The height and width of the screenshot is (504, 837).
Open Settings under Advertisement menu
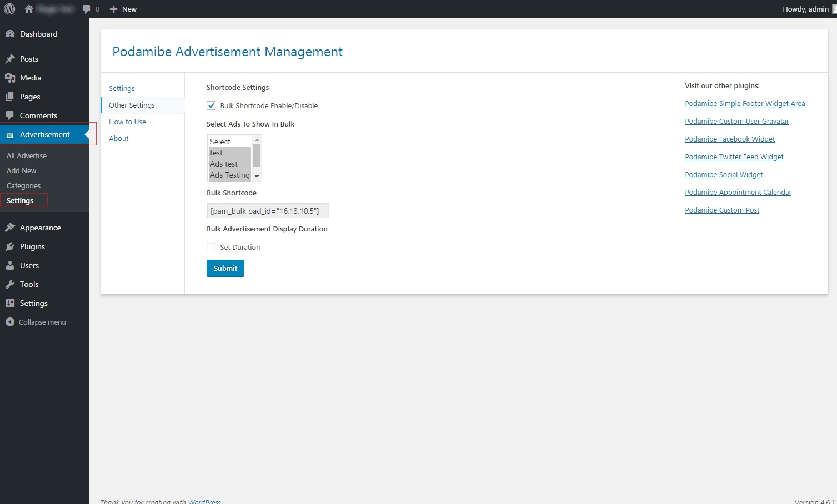[20, 201]
